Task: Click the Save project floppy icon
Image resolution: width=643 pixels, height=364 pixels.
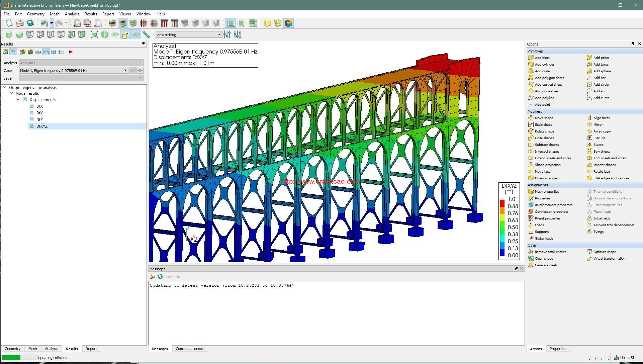Action: [30, 23]
